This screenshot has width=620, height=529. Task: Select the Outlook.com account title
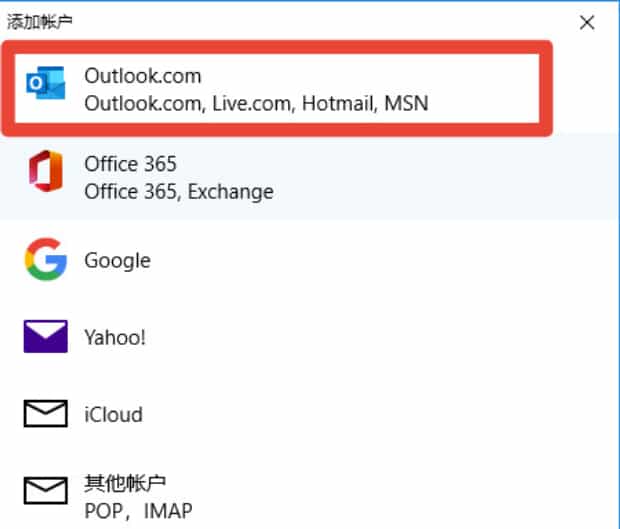(x=143, y=76)
